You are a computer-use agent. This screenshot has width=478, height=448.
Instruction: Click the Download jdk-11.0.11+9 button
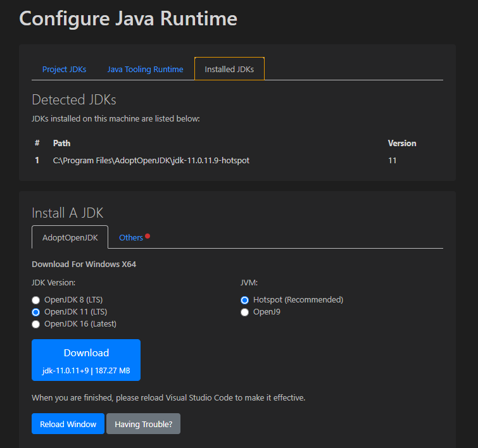(x=86, y=360)
